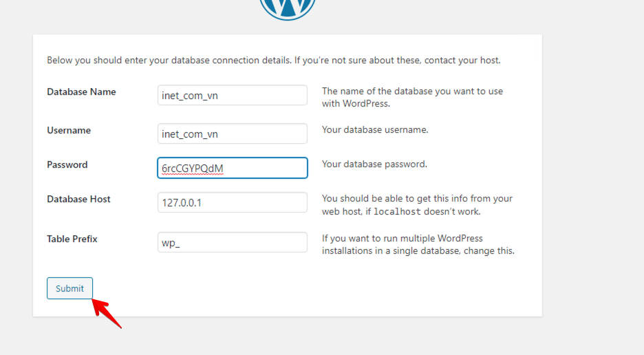Focus the Username input field
Image resolution: width=644 pixels, height=355 pixels.
233,133
